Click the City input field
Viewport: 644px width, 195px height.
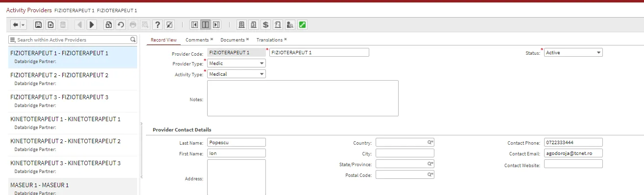(405, 153)
